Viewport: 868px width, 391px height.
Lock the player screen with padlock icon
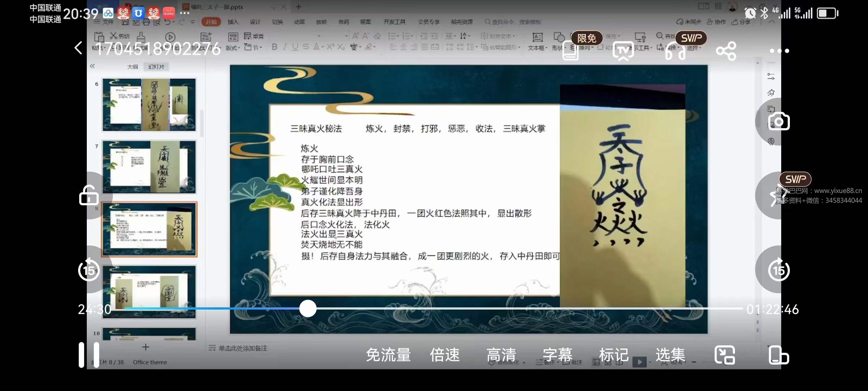click(89, 195)
